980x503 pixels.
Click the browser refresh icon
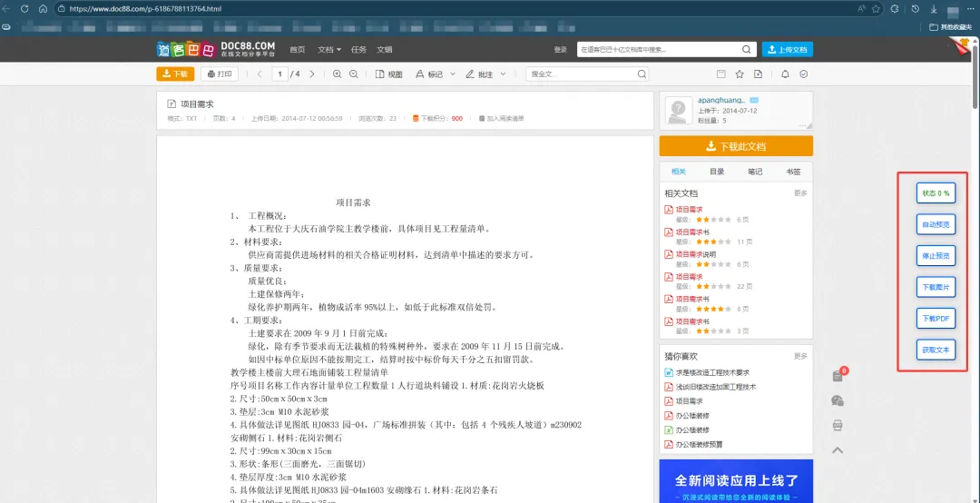[x=24, y=9]
